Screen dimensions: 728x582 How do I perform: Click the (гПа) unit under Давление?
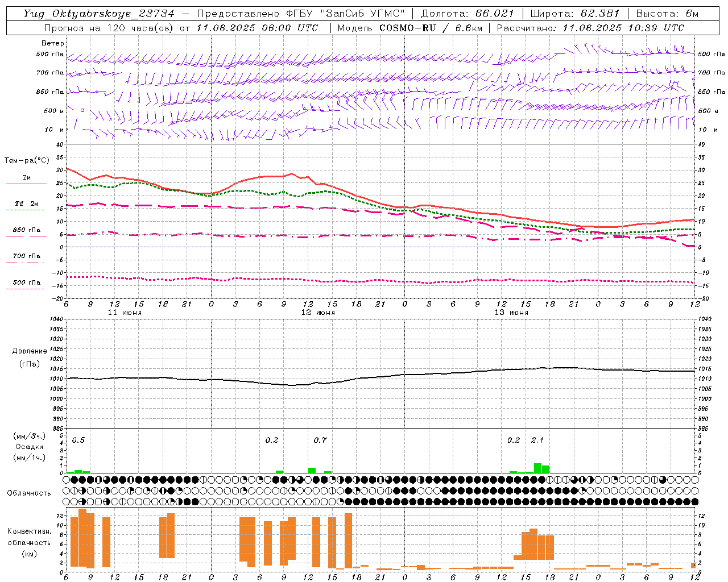click(x=29, y=364)
